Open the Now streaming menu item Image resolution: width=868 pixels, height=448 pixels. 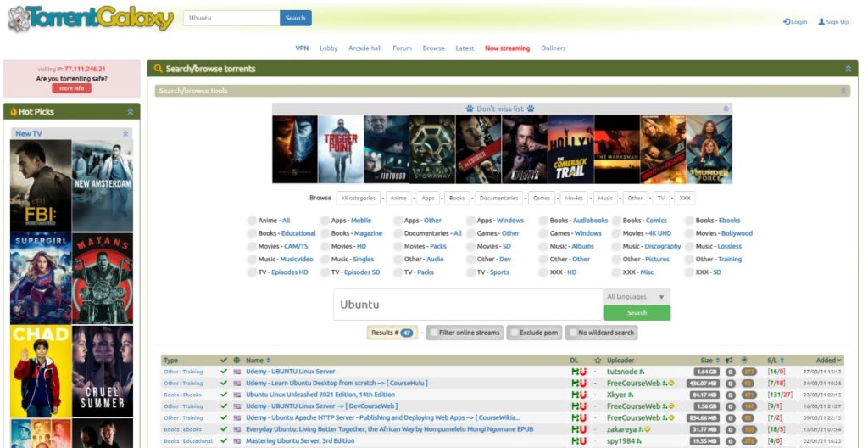click(x=507, y=48)
